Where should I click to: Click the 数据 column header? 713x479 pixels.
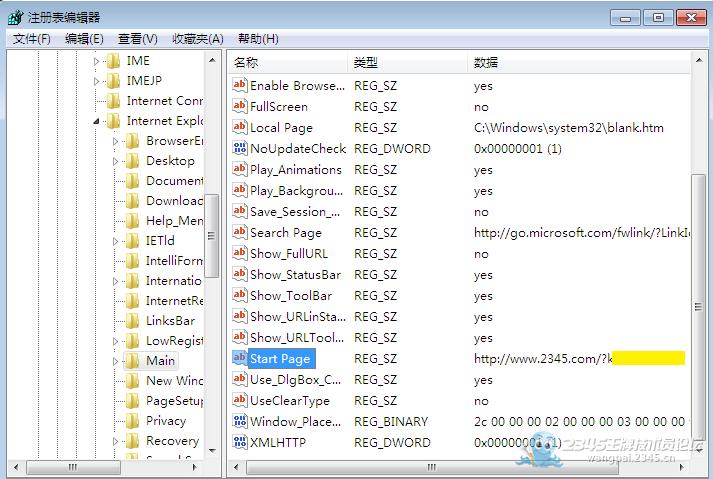578,62
